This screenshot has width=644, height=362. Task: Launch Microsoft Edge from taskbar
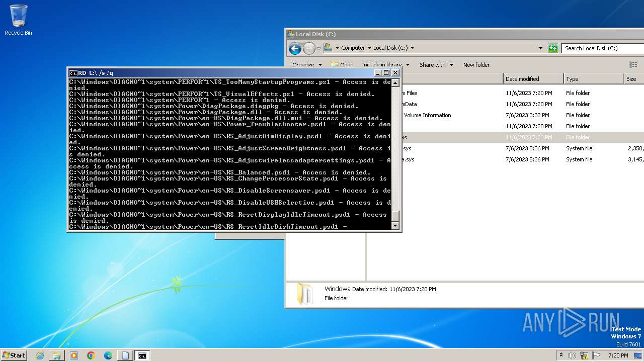(108, 355)
